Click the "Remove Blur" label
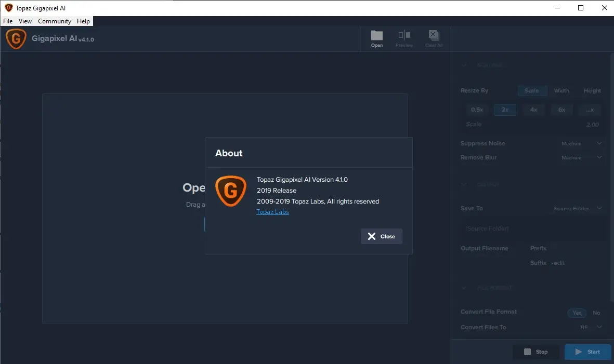Viewport: 614px width, 364px height. pos(478,157)
